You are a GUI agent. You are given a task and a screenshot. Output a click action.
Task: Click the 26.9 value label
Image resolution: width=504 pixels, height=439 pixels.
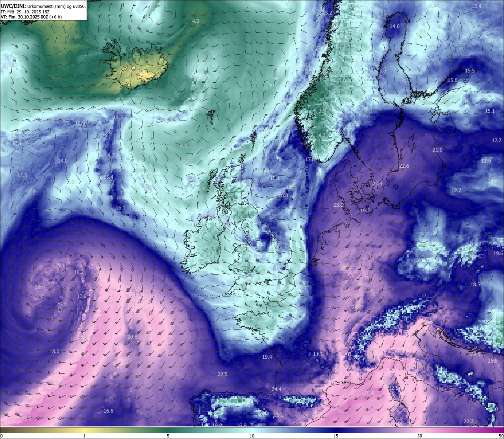tap(40, 288)
